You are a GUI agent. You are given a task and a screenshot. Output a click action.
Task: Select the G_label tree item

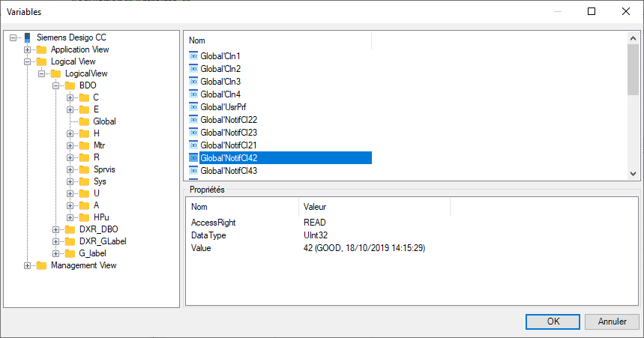click(92, 253)
